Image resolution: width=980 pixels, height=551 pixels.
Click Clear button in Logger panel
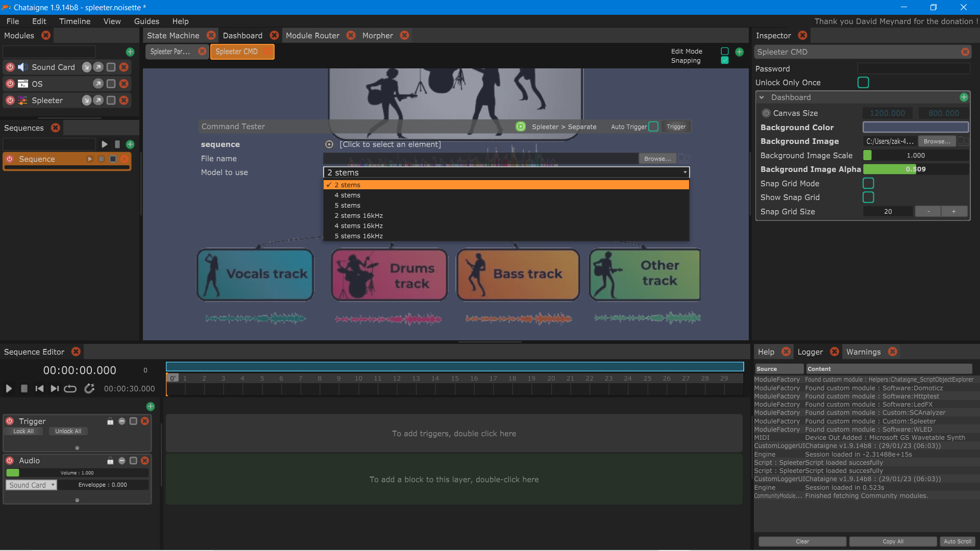coord(802,541)
